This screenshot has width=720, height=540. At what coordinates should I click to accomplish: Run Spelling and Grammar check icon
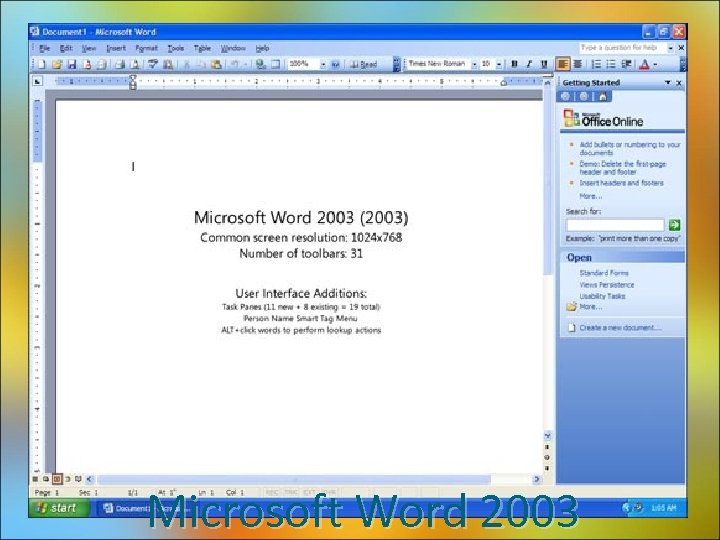(153, 64)
